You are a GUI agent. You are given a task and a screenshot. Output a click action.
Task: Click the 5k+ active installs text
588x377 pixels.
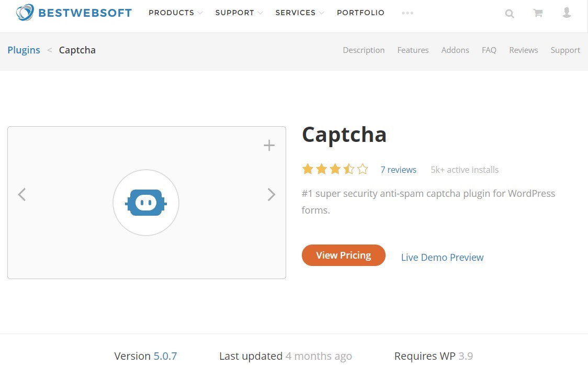pyautogui.click(x=465, y=170)
